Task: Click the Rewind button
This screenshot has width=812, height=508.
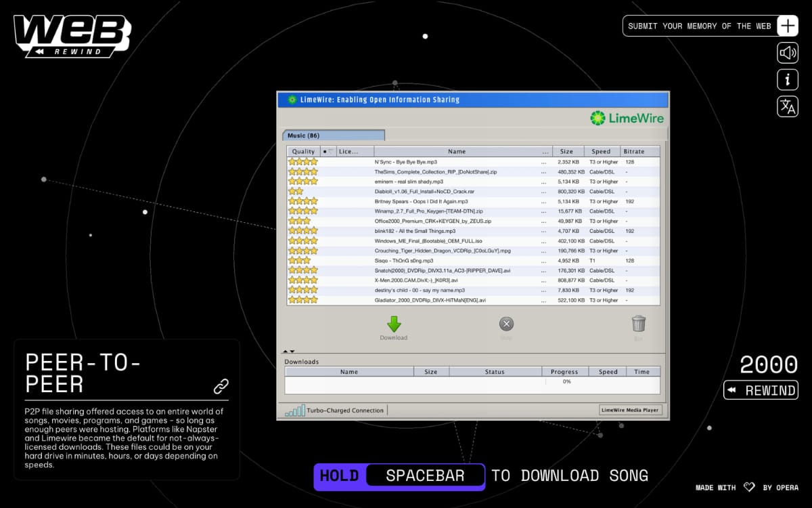Action: [x=761, y=390]
